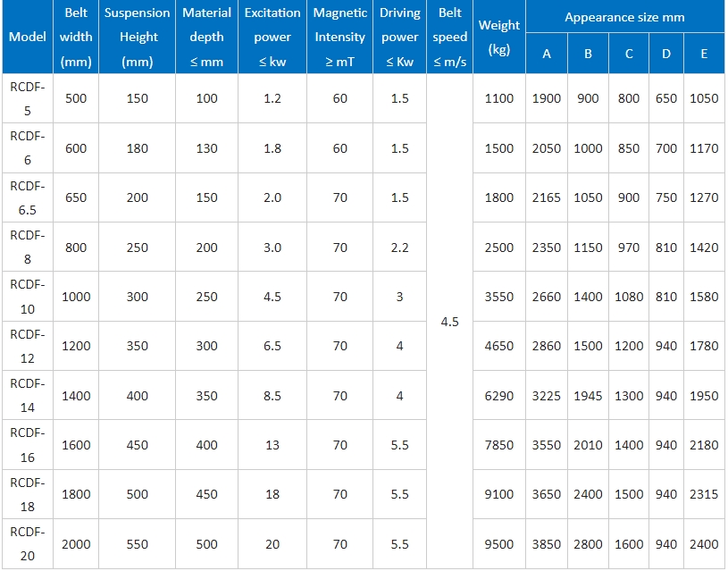Image resolution: width=728 pixels, height=571 pixels.
Task: Select belt width 500 for RCDF-5
Action: (76, 98)
